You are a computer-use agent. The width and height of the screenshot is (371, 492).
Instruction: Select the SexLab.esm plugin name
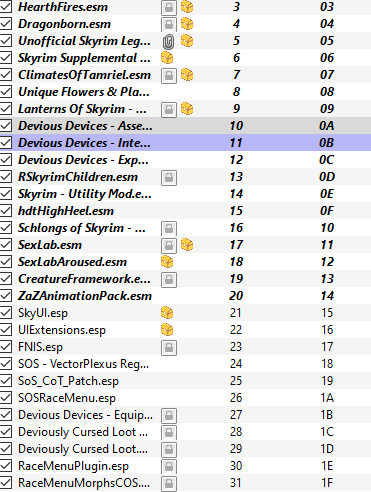point(50,245)
